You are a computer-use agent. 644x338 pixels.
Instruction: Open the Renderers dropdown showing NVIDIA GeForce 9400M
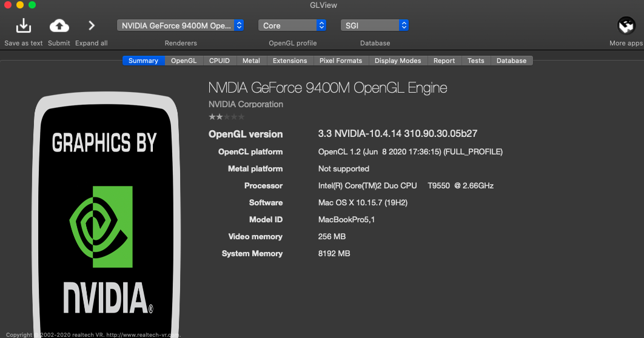pos(180,25)
